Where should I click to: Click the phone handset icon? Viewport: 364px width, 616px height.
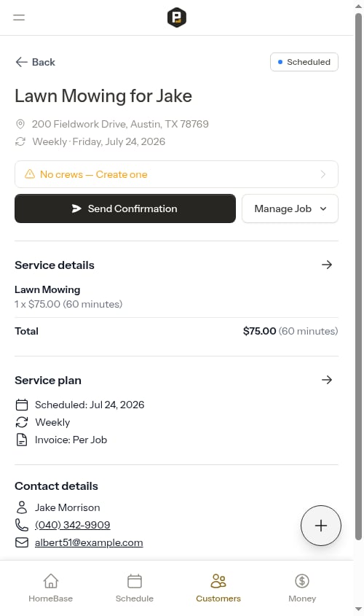[x=22, y=525]
